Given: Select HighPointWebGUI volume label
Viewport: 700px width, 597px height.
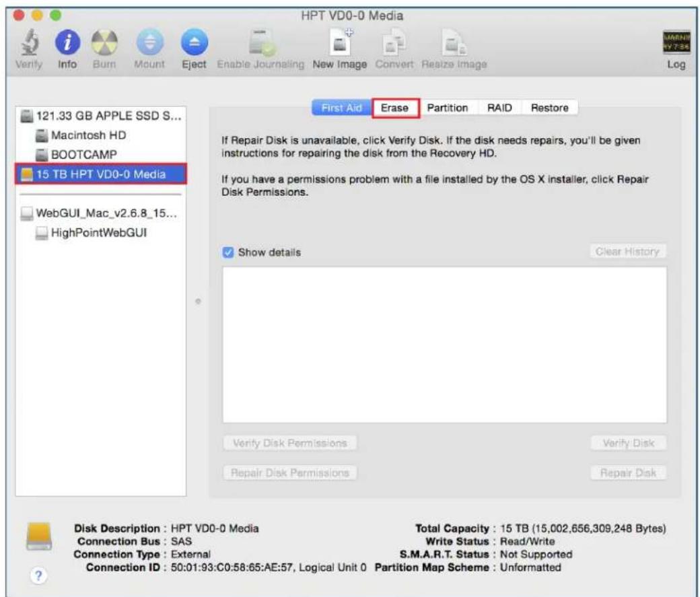Looking at the screenshot, I should pos(99,233).
